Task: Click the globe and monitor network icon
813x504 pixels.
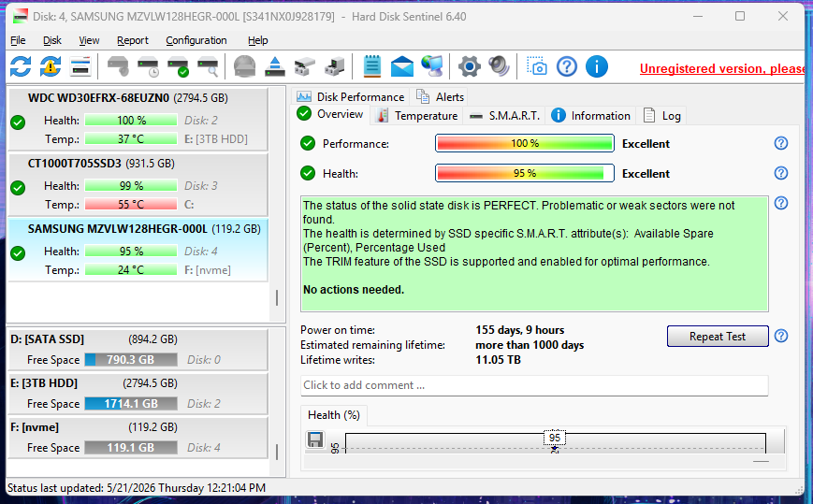Action: pos(432,66)
